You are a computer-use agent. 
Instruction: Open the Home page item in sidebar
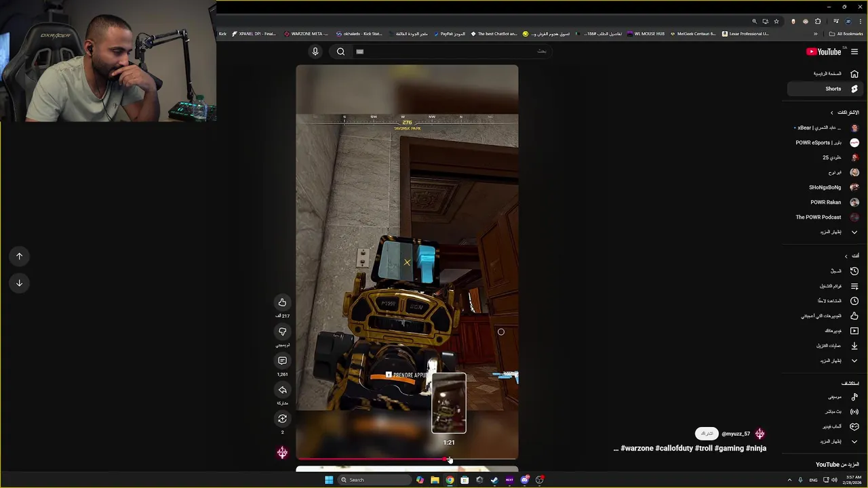click(825, 74)
